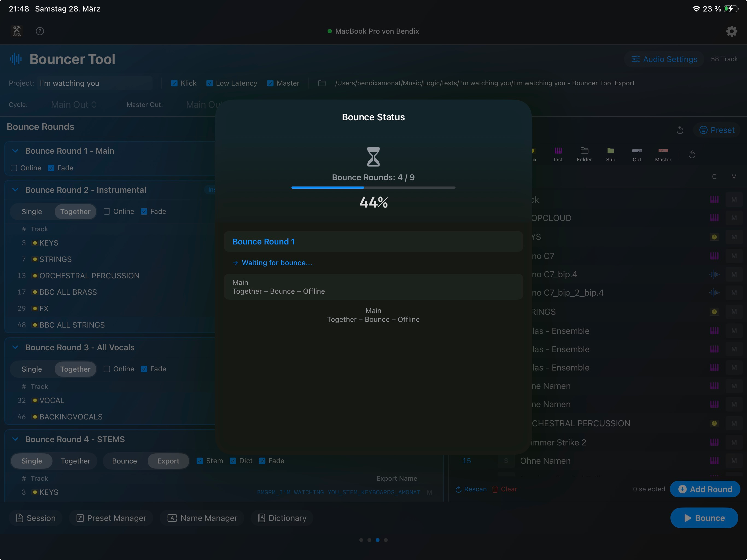The width and height of the screenshot is (747, 560).
Task: Mute toggle M on OPCLOUD row
Action: coord(734,218)
